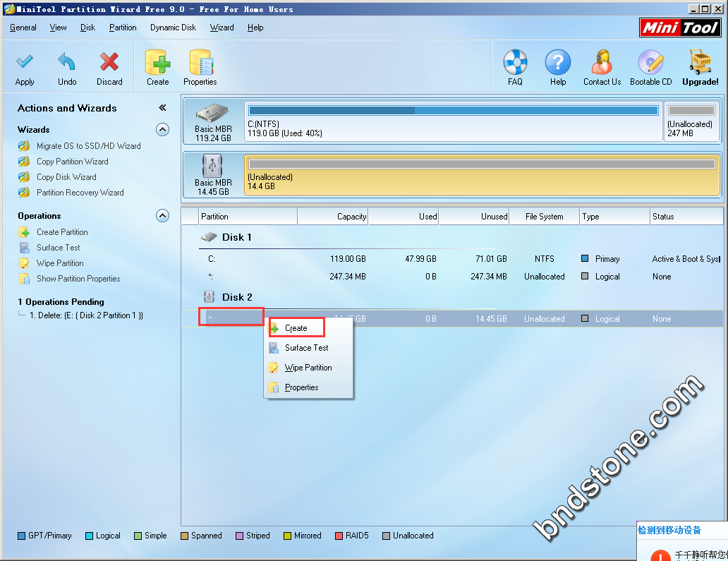
Task: Click the Create Partition icon in Operations
Action: (24, 232)
